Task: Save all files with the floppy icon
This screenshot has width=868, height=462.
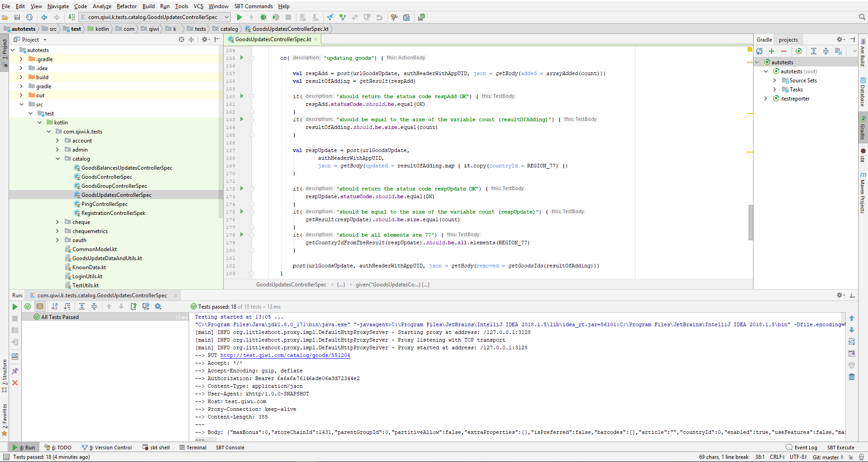Action: (x=17, y=17)
